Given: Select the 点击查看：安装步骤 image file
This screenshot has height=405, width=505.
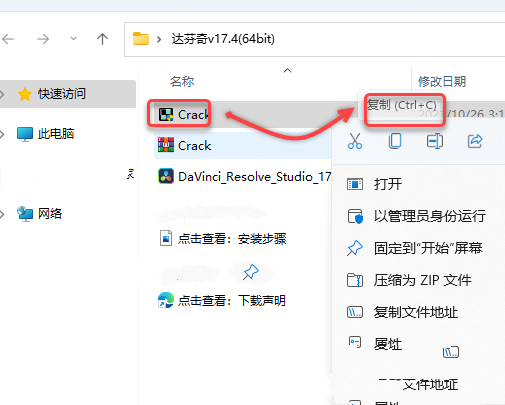Looking at the screenshot, I should 223,239.
